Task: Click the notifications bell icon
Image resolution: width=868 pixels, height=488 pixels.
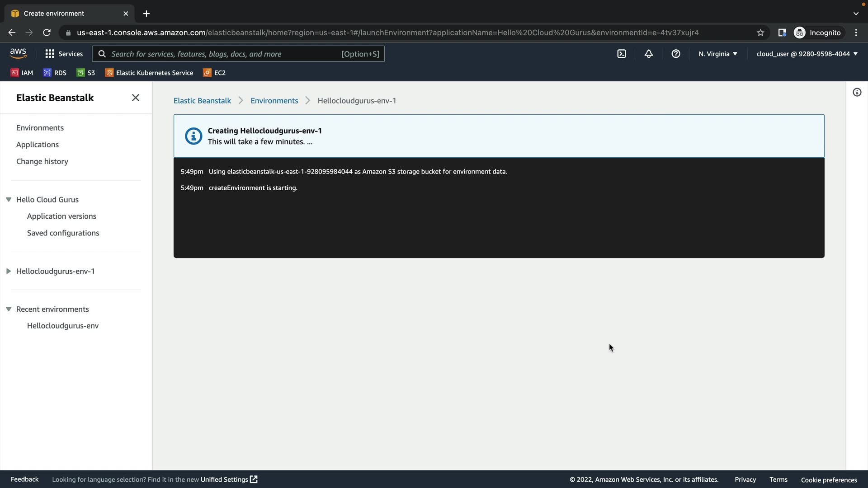Action: [x=649, y=54]
